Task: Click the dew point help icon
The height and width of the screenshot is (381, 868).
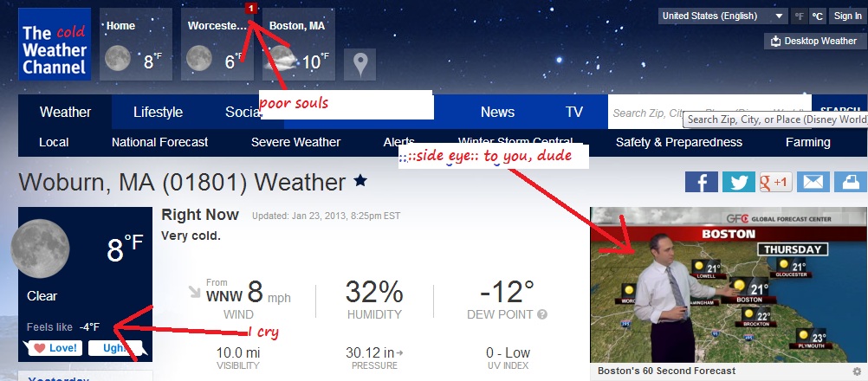Action: click(x=542, y=315)
